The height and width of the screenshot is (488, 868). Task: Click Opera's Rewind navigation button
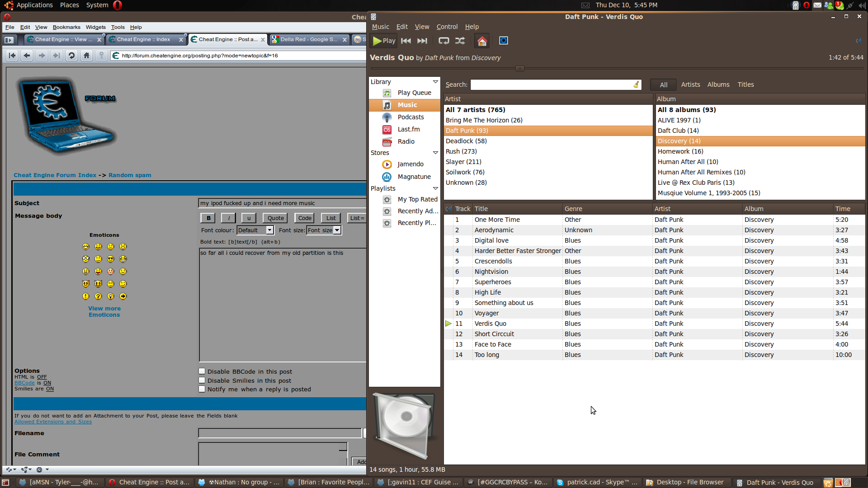tap(12, 56)
